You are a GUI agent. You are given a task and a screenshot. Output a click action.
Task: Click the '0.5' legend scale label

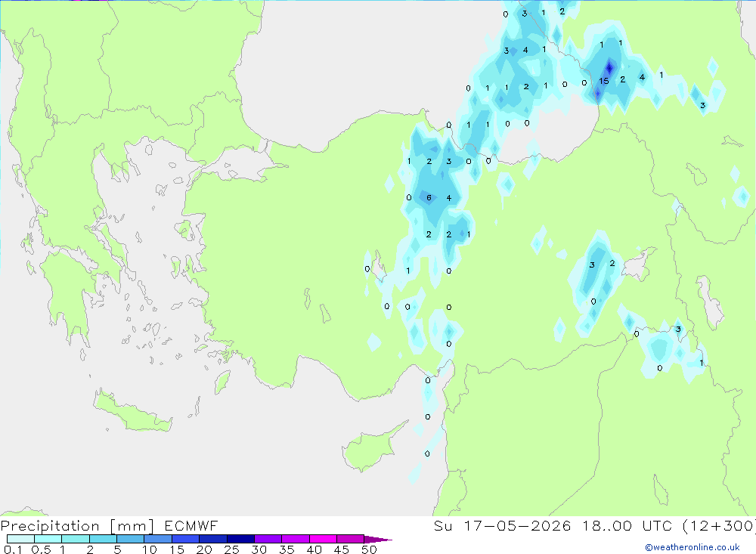click(x=41, y=549)
